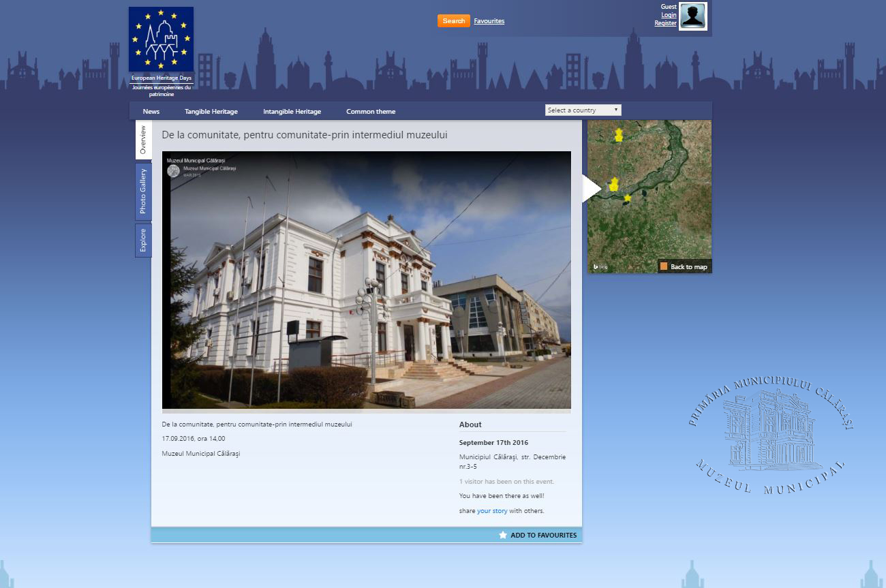Screen dimensions: 886x588
Task: Click the topmost yellow star cluster on the map
Action: (619, 135)
